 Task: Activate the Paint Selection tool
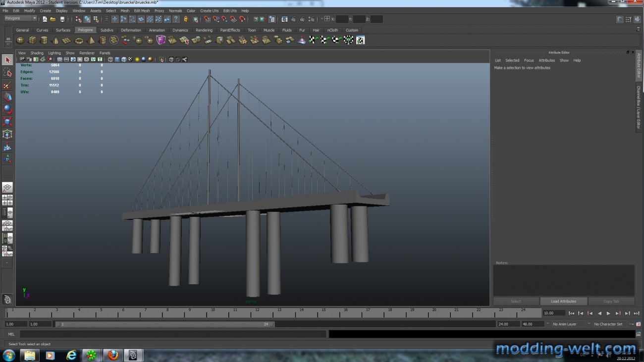7,85
